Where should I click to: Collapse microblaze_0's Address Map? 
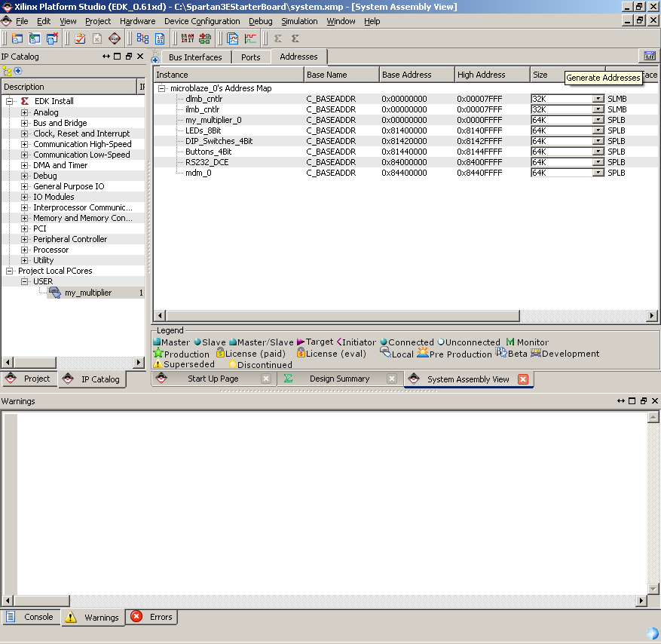(x=161, y=88)
